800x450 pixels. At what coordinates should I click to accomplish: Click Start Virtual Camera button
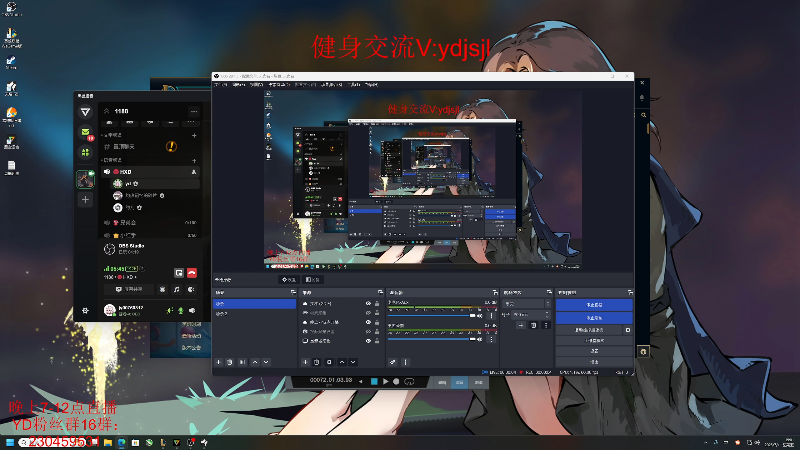[589, 330]
